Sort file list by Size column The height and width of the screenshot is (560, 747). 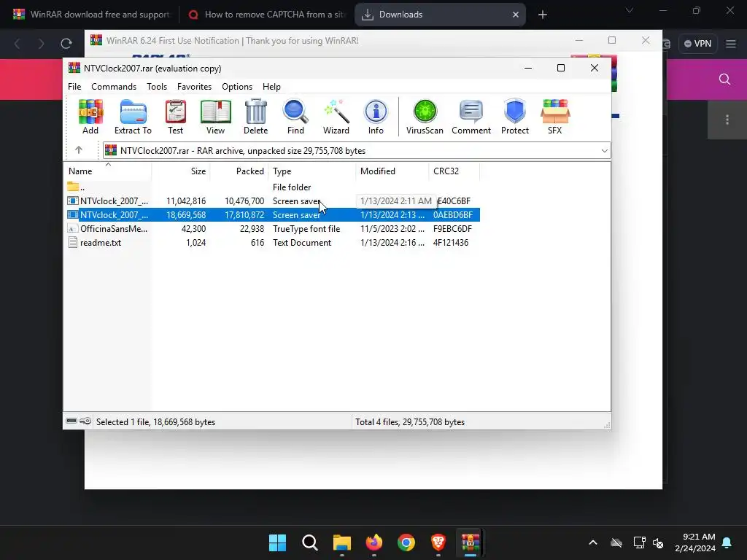pyautogui.click(x=181, y=171)
